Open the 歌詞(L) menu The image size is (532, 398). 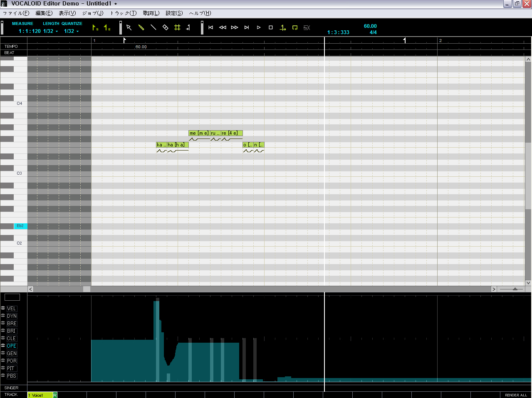point(151,13)
